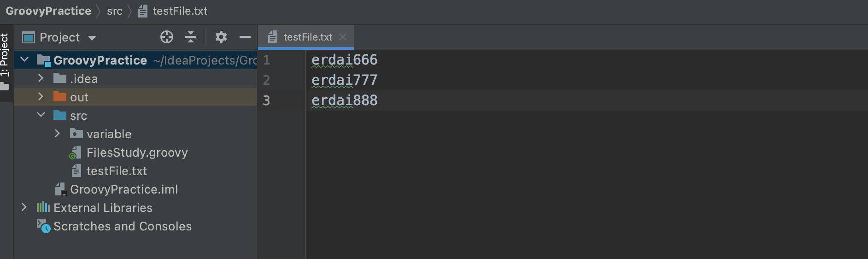Expand the out folder chevron
Image resolution: width=868 pixels, height=259 pixels.
41,97
